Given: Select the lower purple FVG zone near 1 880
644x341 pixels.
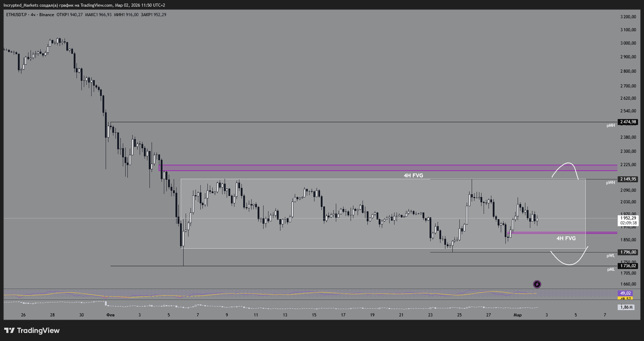Looking at the screenshot, I should tap(562, 233).
